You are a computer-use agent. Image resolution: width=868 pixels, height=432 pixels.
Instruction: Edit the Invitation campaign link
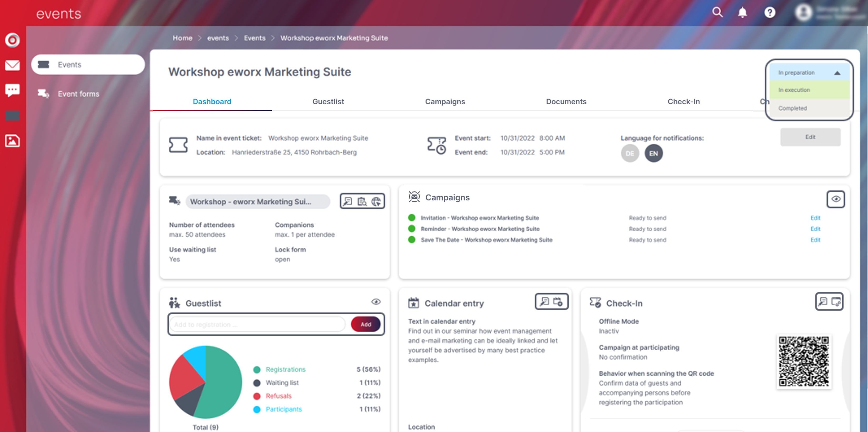[815, 218]
